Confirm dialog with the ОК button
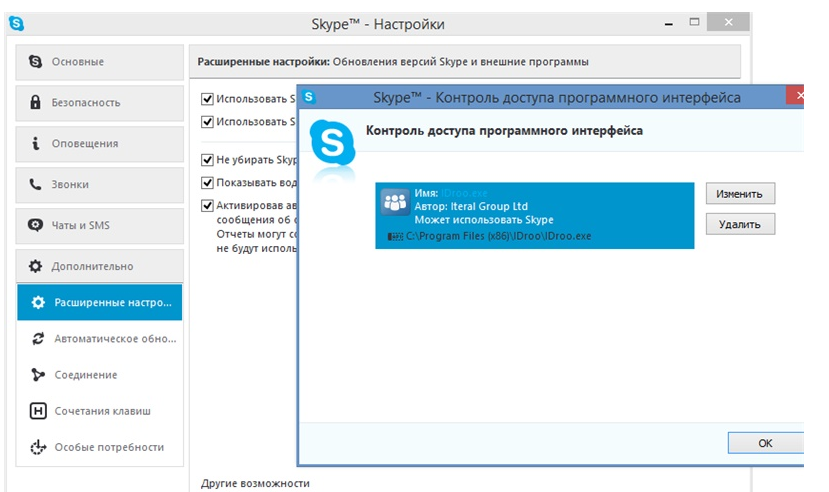 click(766, 443)
